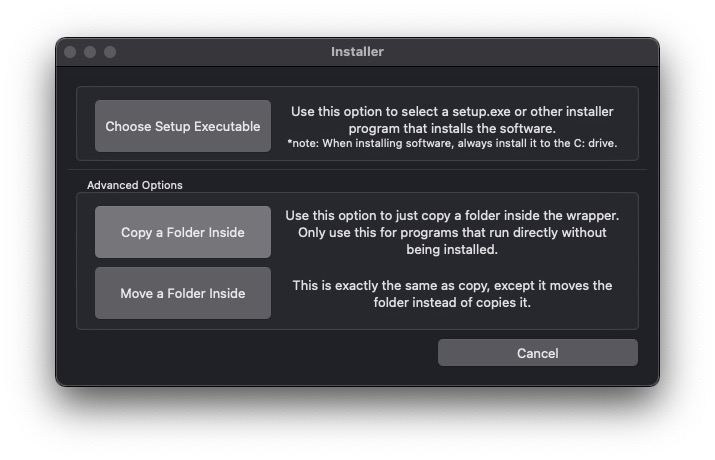Click the gray close window dot
715x460 pixels.
click(70, 52)
